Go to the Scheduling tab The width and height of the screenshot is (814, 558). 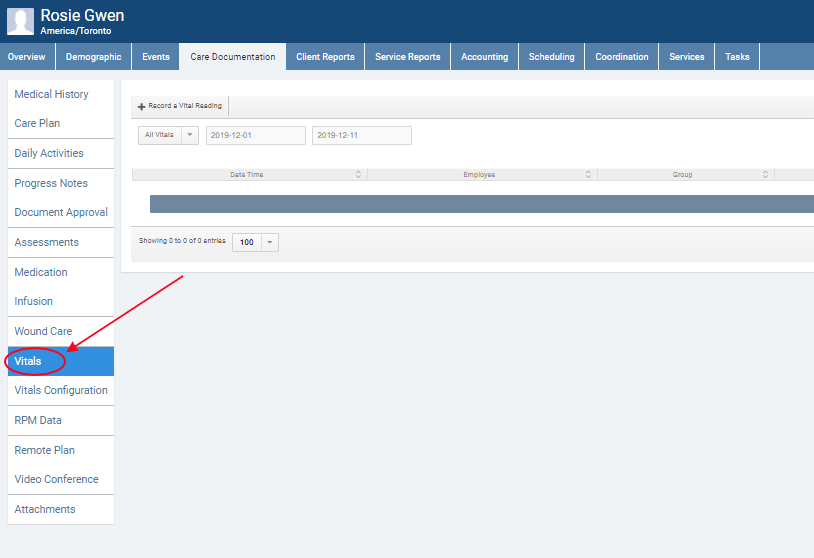tap(551, 57)
